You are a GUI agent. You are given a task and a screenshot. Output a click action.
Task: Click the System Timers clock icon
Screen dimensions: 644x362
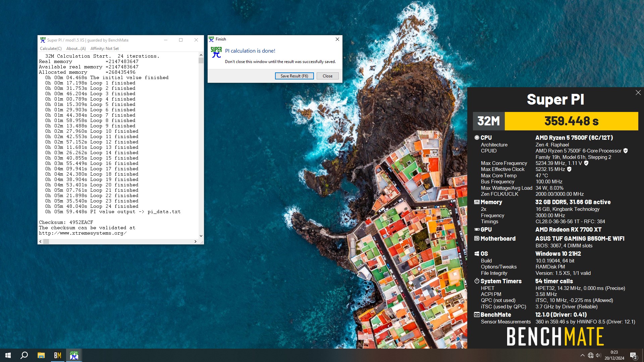[477, 281]
